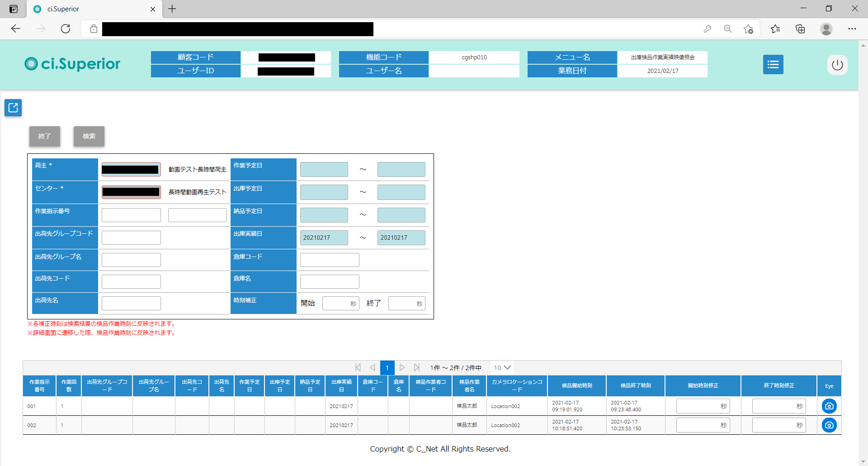Screen dimensions: 868x466
Task: Go to first results page icon
Action: coord(358,368)
